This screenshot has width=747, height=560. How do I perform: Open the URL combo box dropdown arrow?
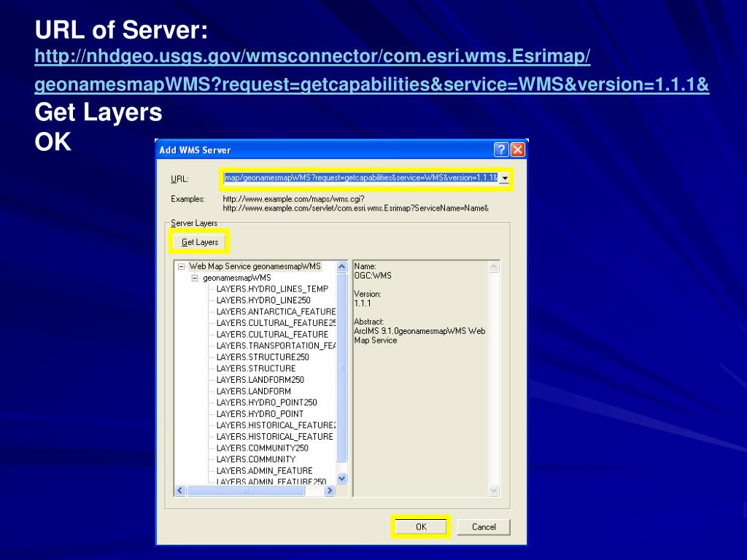(505, 179)
